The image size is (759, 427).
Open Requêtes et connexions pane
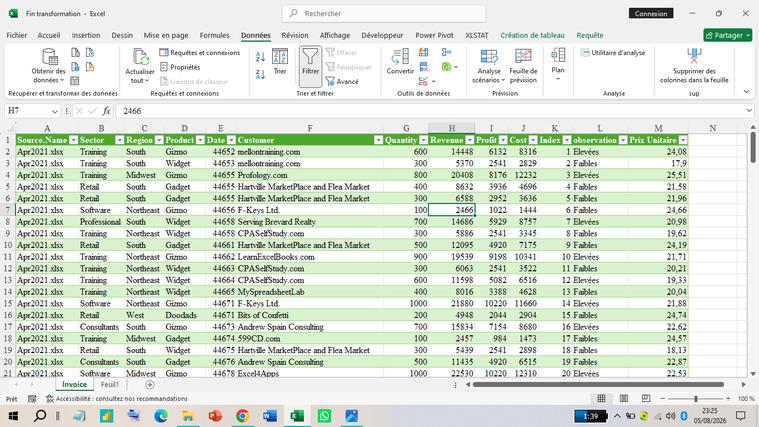pos(200,52)
